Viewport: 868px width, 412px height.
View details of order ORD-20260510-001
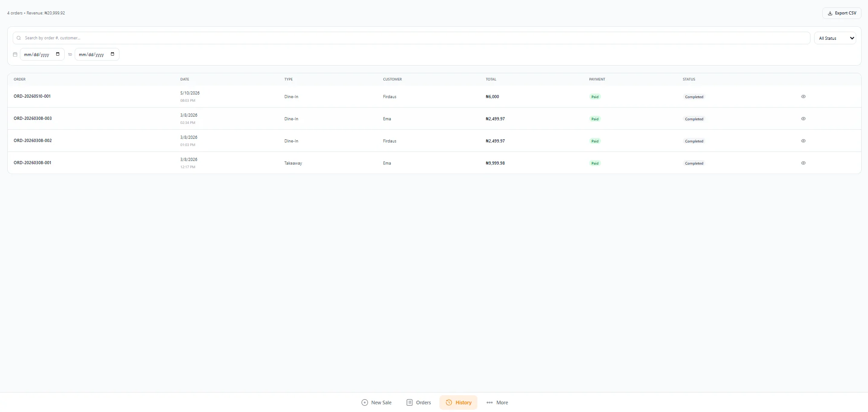[x=803, y=96]
